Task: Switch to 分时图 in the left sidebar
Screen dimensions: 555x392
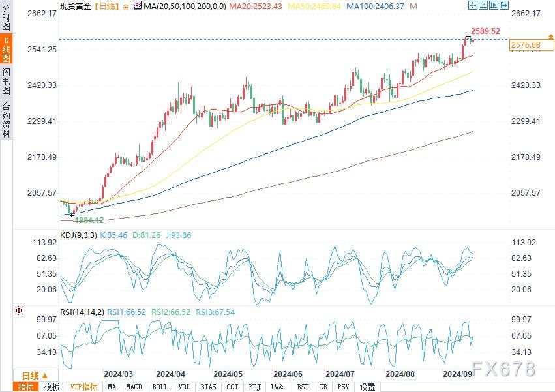Action: click(6, 17)
